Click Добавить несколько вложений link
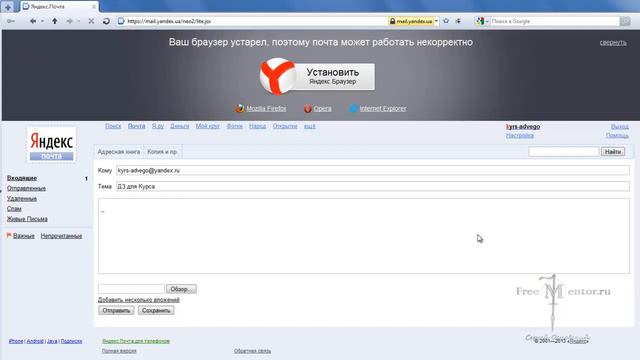This screenshot has height=360, width=640. [139, 300]
